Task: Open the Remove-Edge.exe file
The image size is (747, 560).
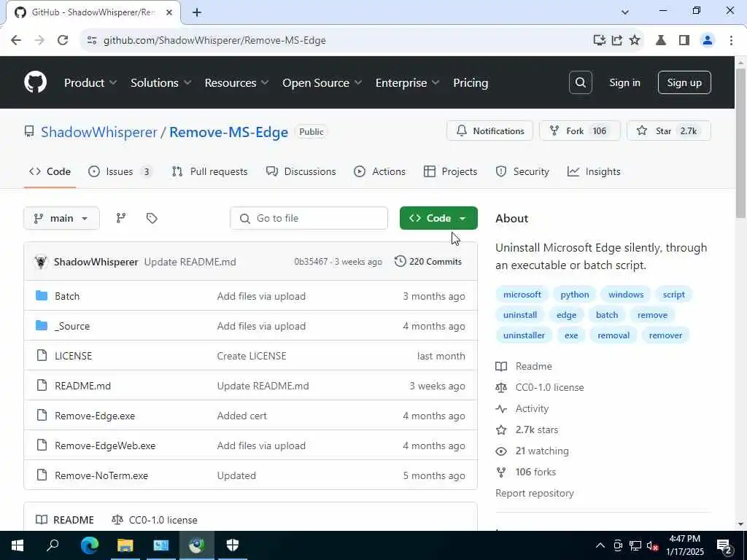Action: coord(95,416)
